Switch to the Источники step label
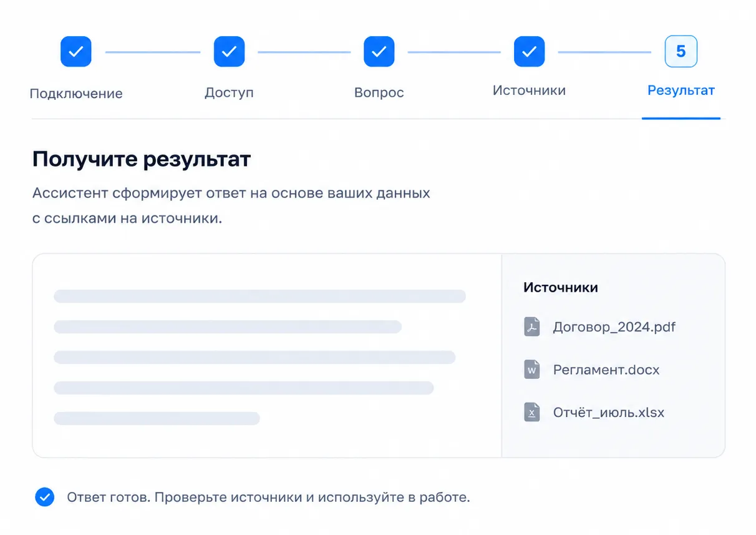The height and width of the screenshot is (535, 756). (x=530, y=91)
